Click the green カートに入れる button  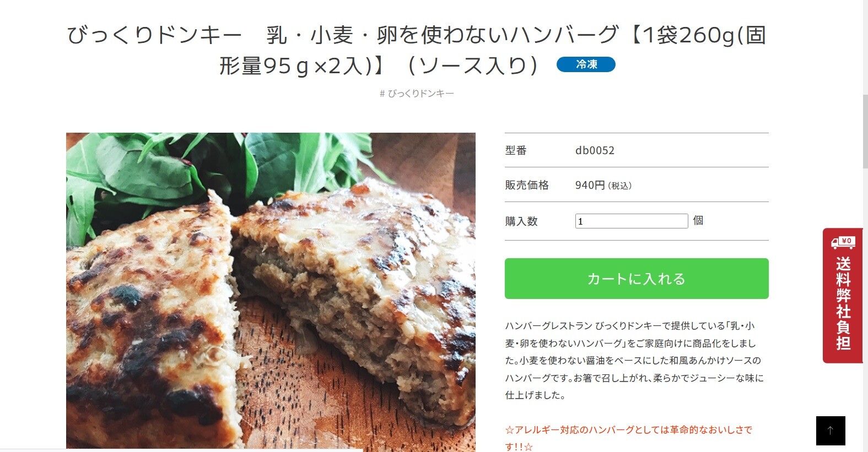click(637, 279)
